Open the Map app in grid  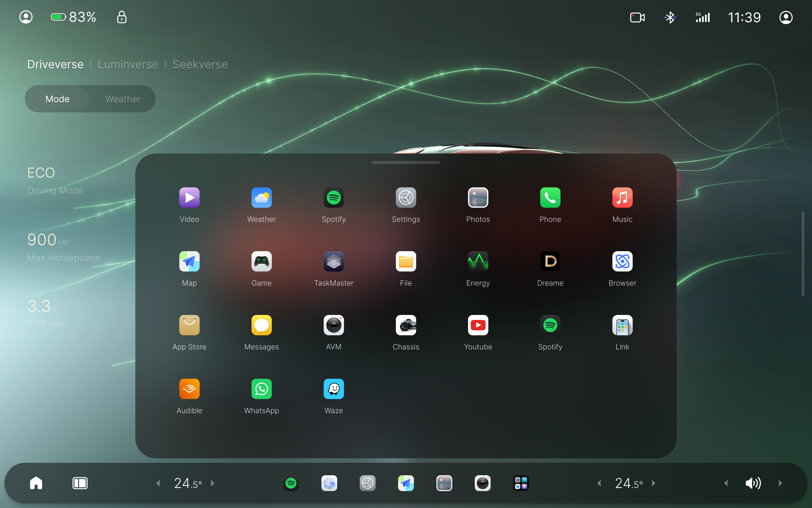point(189,261)
